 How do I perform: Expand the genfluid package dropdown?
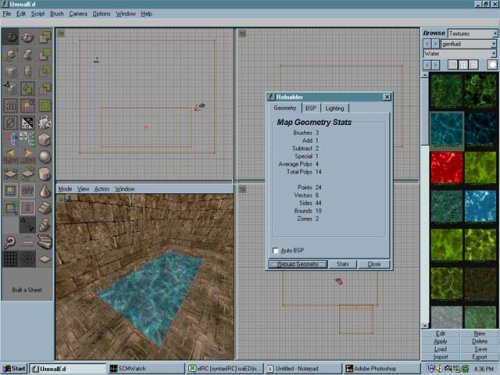[469, 44]
